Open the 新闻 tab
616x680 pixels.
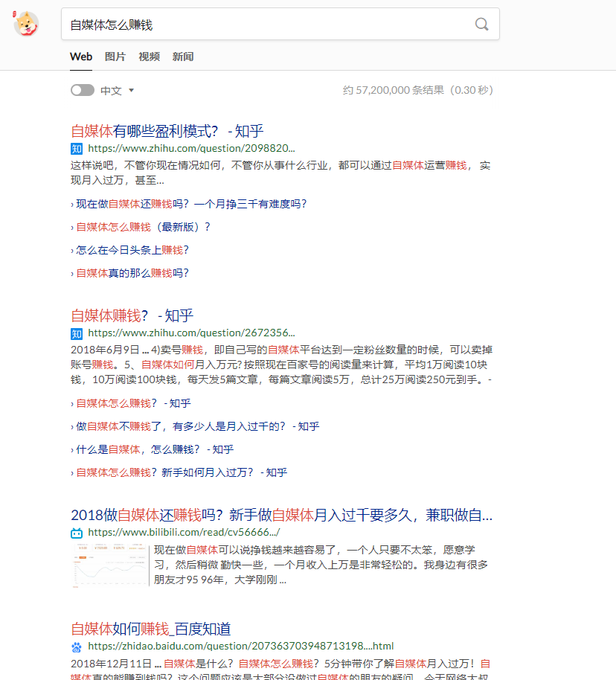tap(183, 57)
